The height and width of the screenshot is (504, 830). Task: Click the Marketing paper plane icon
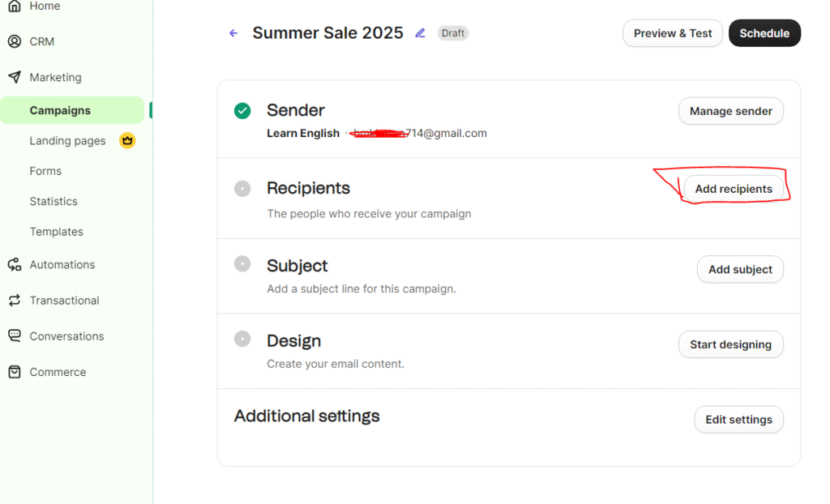coord(14,77)
